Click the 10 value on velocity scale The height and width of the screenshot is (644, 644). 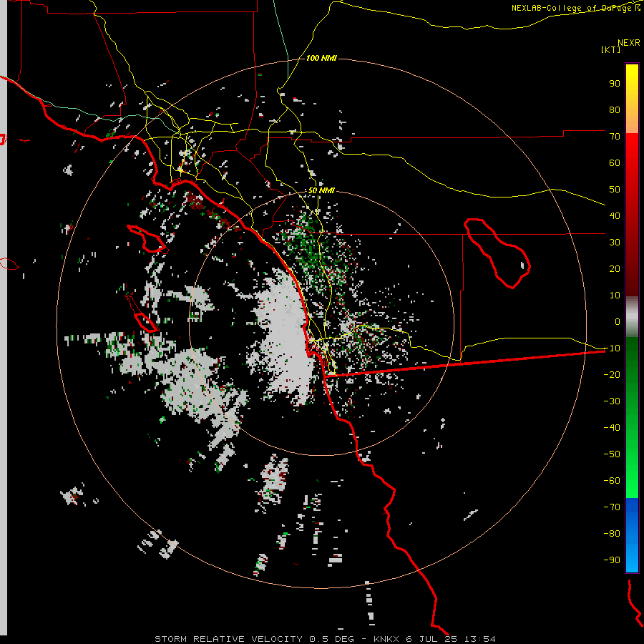[615, 296]
